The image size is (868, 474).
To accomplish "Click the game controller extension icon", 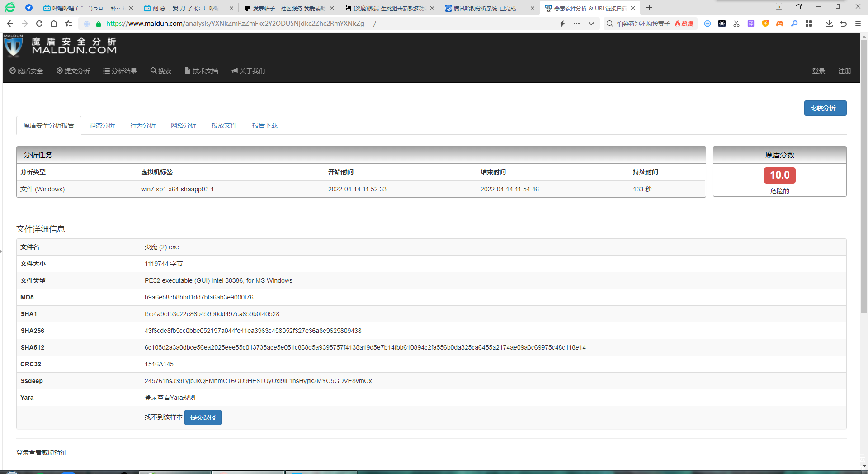I will [x=780, y=24].
